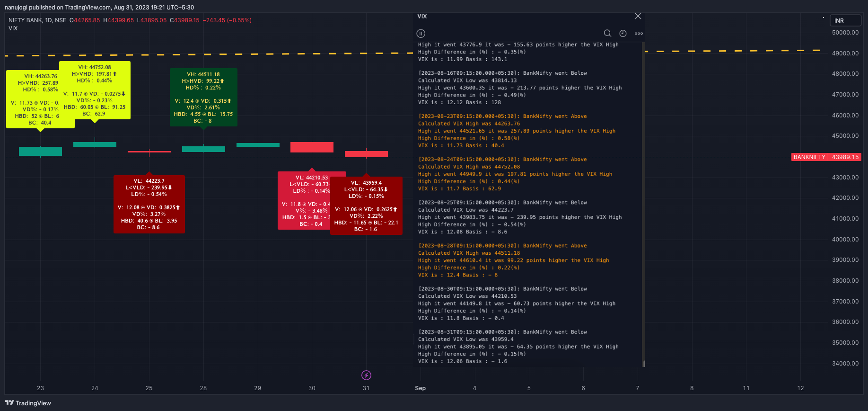Click the red candle for the 31st

(x=366, y=154)
